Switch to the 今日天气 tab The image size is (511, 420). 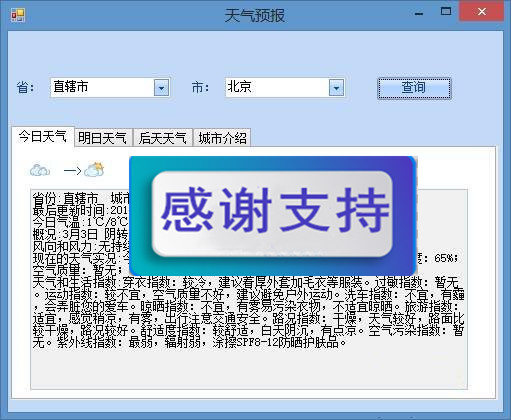coord(42,137)
